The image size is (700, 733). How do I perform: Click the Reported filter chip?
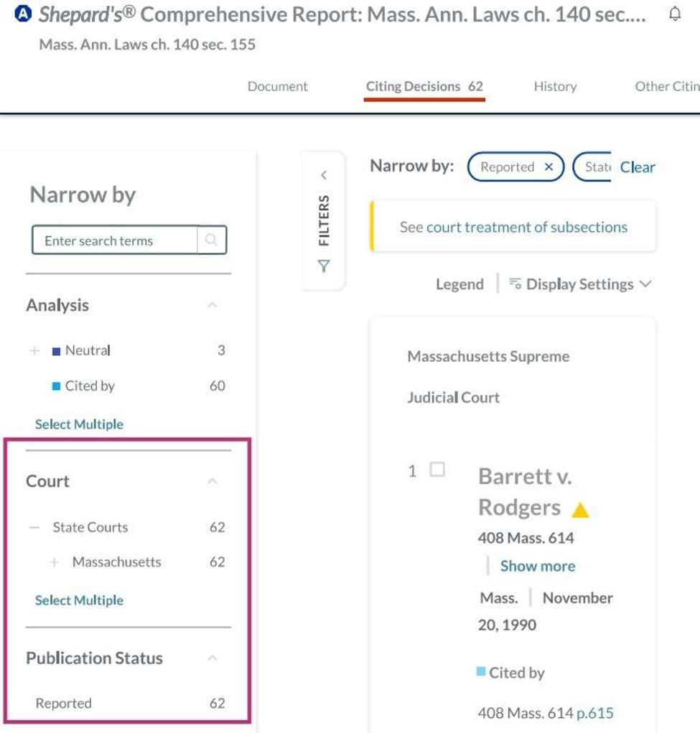pyautogui.click(x=515, y=167)
